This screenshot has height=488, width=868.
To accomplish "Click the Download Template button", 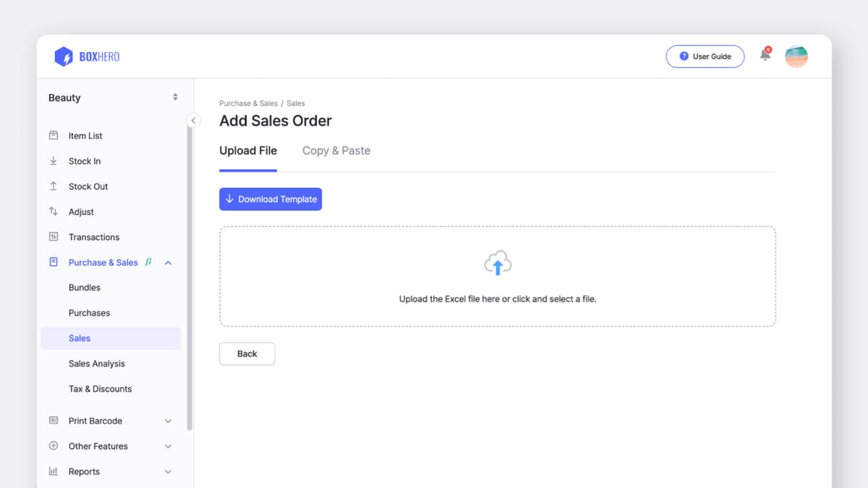I will click(x=271, y=198).
